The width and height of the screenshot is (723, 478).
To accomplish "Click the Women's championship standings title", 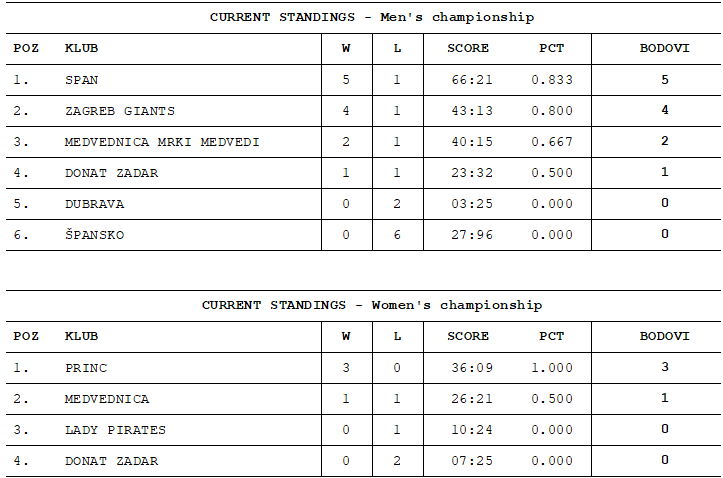I will pos(372,305).
